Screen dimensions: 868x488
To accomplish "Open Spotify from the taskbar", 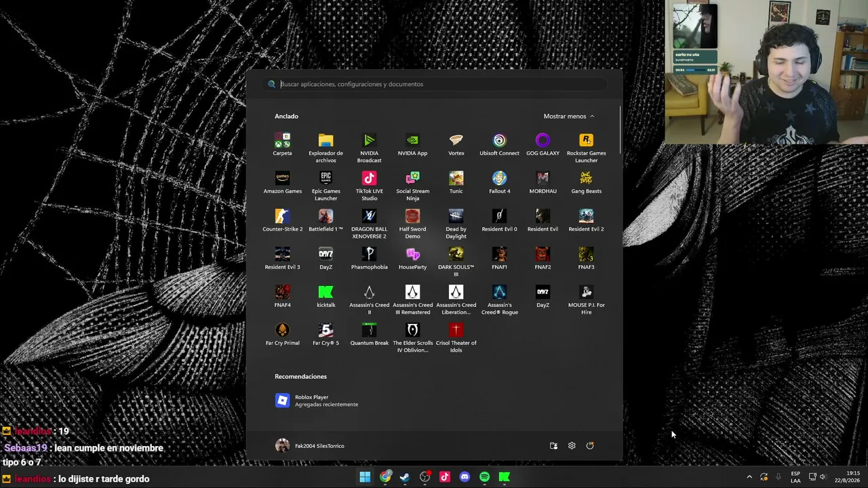I will 484,477.
